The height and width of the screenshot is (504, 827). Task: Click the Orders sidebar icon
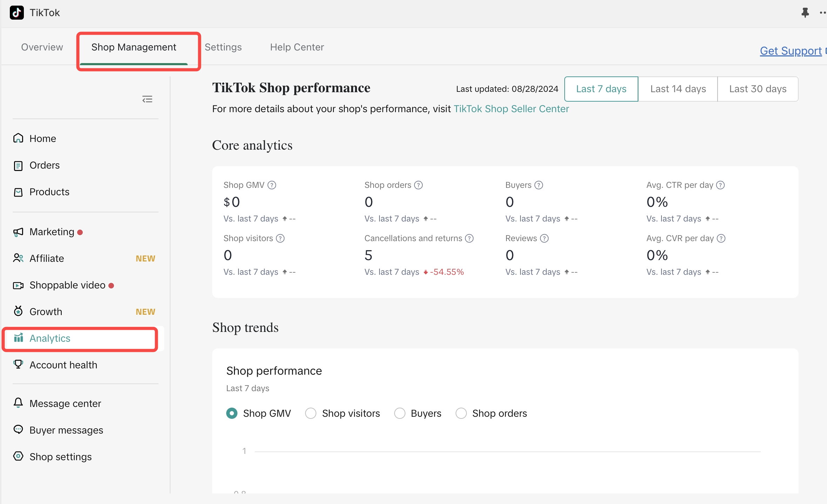(18, 165)
